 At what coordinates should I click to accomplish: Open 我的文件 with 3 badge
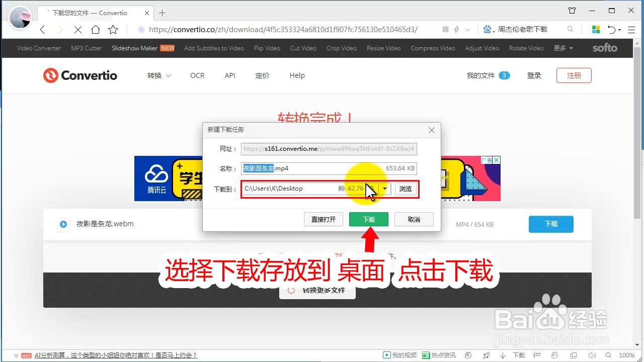click(x=488, y=75)
